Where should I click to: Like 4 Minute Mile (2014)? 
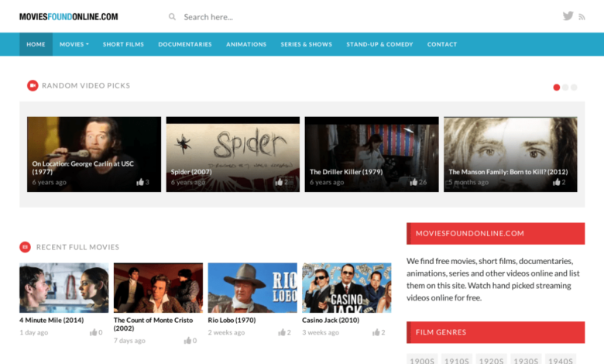pyautogui.click(x=93, y=332)
